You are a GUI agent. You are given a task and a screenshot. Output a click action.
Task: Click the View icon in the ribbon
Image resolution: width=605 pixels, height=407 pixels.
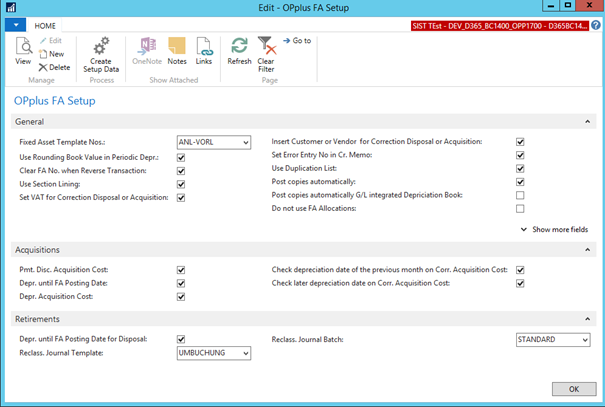pos(23,51)
